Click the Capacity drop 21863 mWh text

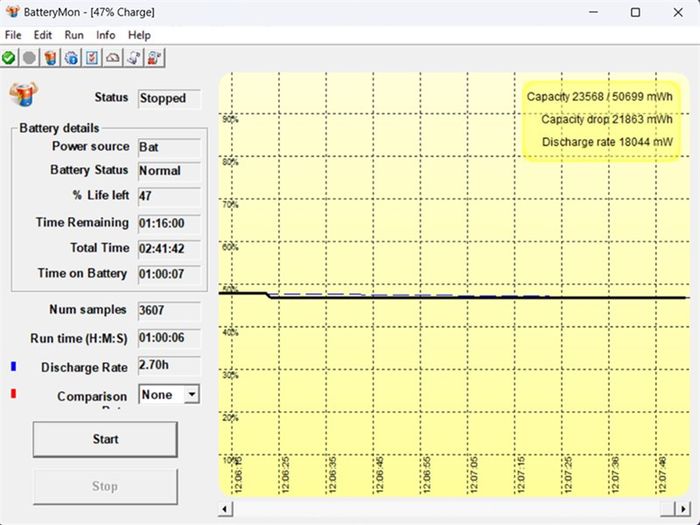[x=607, y=120]
